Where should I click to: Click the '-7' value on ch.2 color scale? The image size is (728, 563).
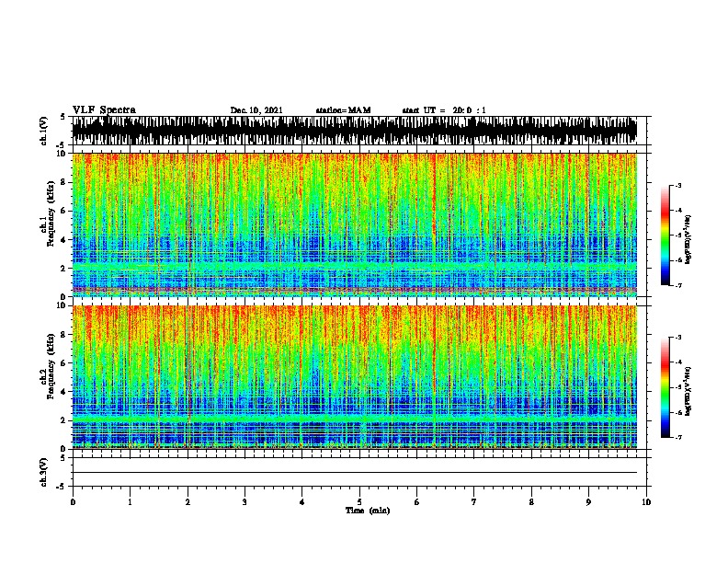pos(677,438)
